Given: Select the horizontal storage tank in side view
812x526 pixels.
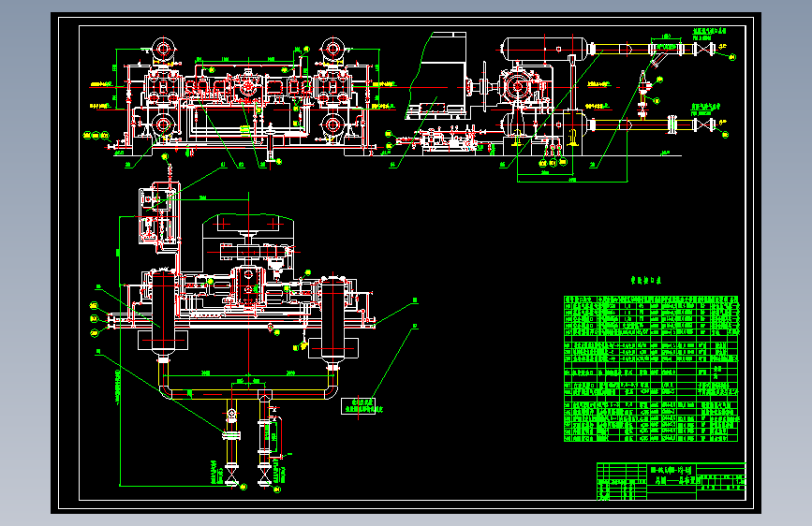Looking at the screenshot, I should click(546, 49).
